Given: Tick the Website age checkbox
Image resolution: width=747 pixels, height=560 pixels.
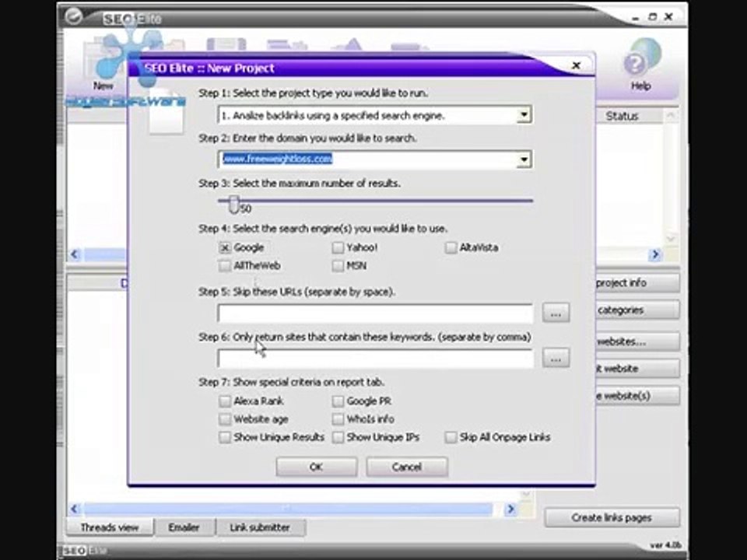Looking at the screenshot, I should pos(225,419).
